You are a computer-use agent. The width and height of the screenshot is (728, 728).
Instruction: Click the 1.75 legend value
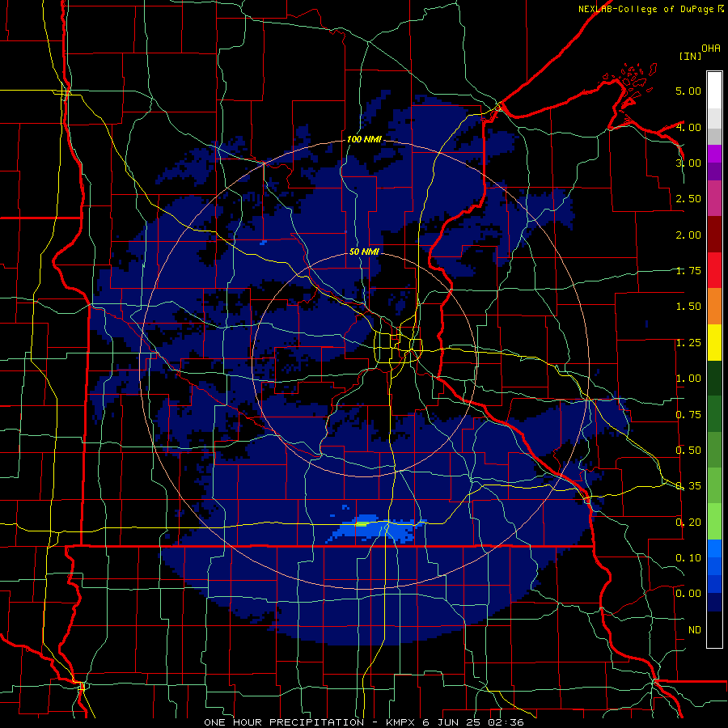[688, 271]
